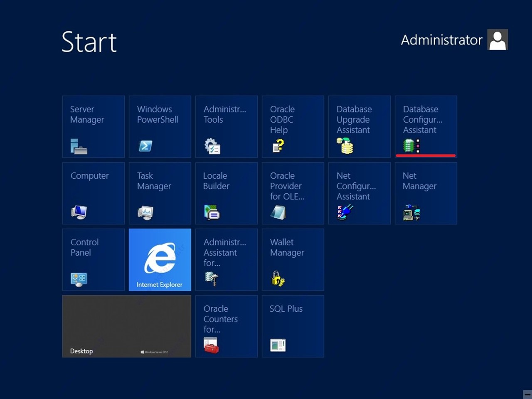Launch SQL Plus icon
532x399 pixels.
(278, 345)
